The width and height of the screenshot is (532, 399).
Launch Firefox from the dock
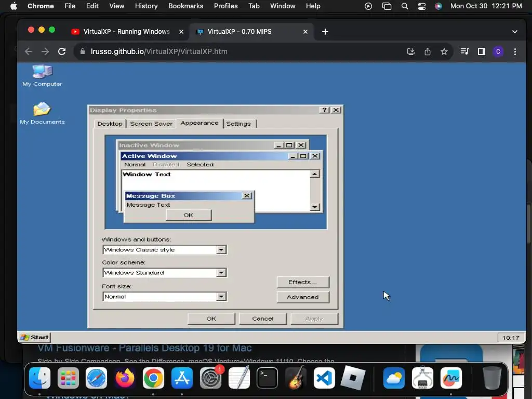click(x=125, y=378)
